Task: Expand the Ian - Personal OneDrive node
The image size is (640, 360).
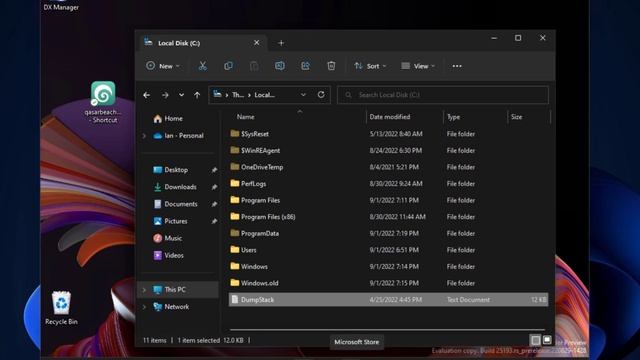Action: point(144,136)
